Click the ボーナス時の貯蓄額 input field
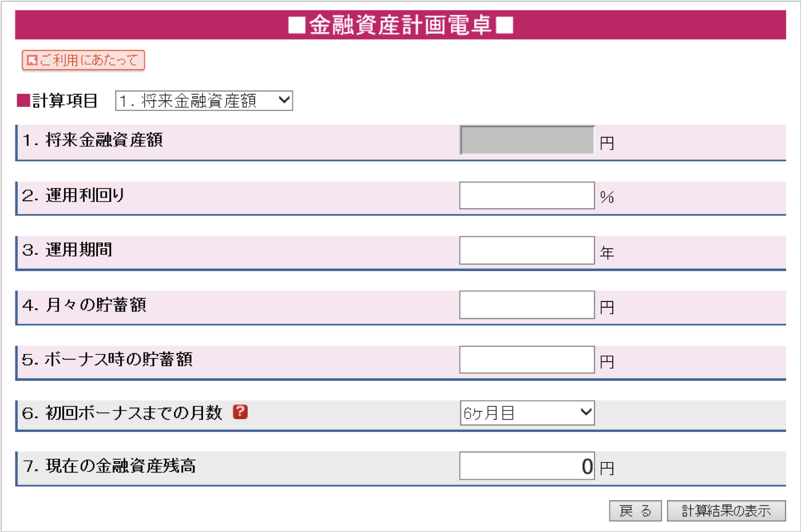This screenshot has width=801, height=532. coord(527,360)
